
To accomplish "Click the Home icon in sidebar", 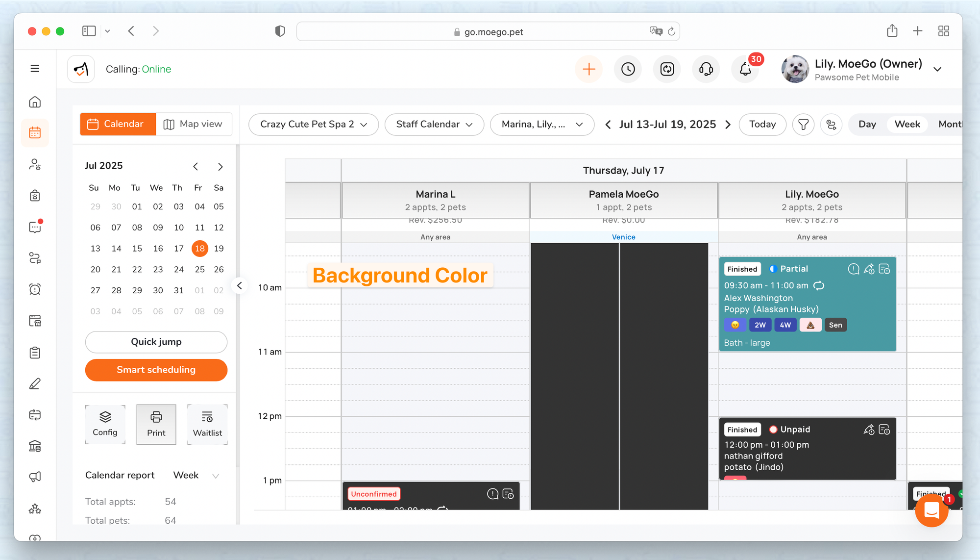I will click(x=35, y=102).
